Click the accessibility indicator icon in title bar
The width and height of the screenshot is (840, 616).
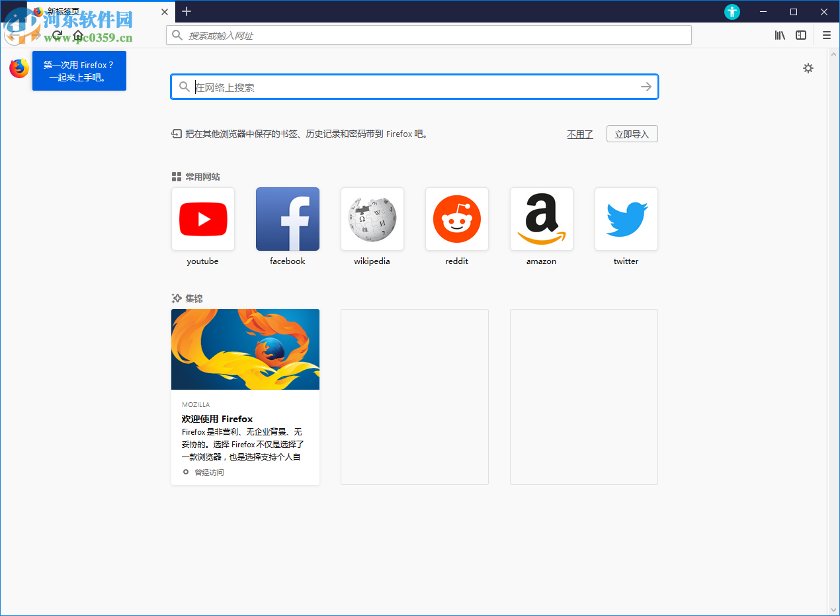tap(732, 11)
